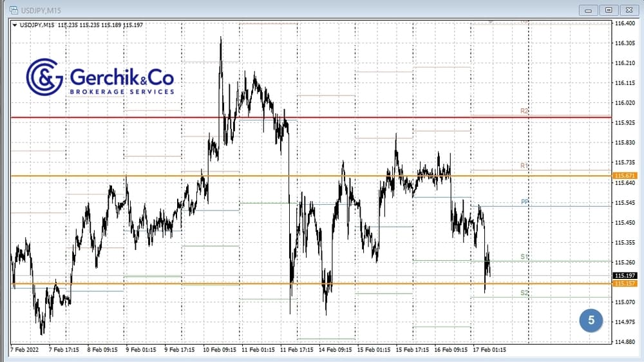The width and height of the screenshot is (644, 362).
Task: Click the orange 115.157 price level tag
Action: (625, 283)
